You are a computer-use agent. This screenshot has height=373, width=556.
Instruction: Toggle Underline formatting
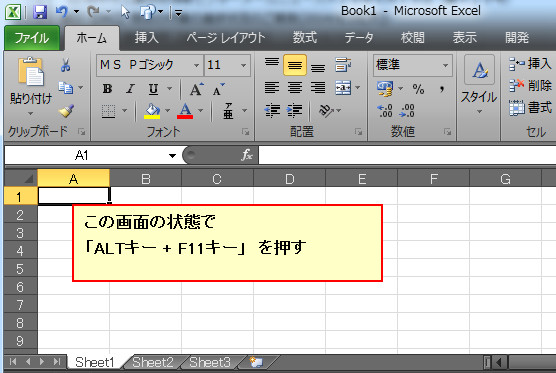pos(153,89)
